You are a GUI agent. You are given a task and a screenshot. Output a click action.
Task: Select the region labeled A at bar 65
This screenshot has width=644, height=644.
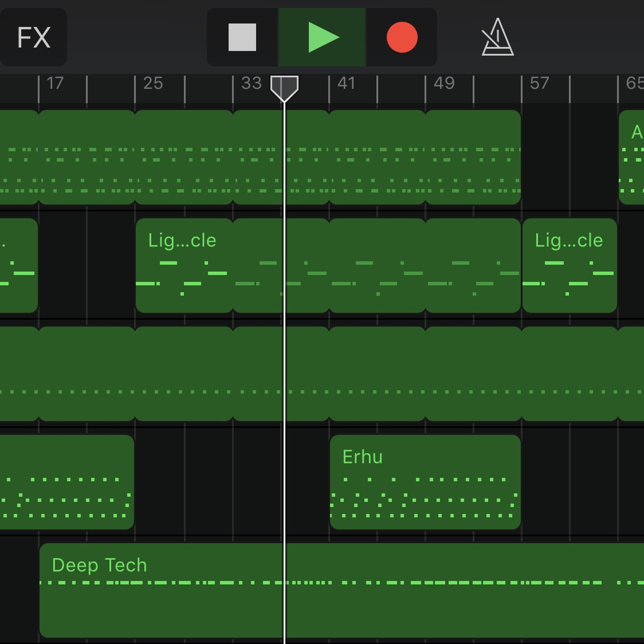631,157
